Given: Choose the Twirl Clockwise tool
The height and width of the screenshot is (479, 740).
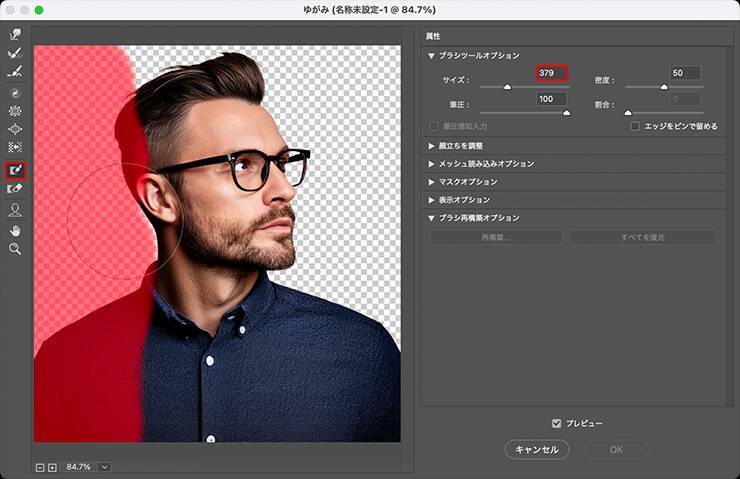Looking at the screenshot, I should click(15, 92).
